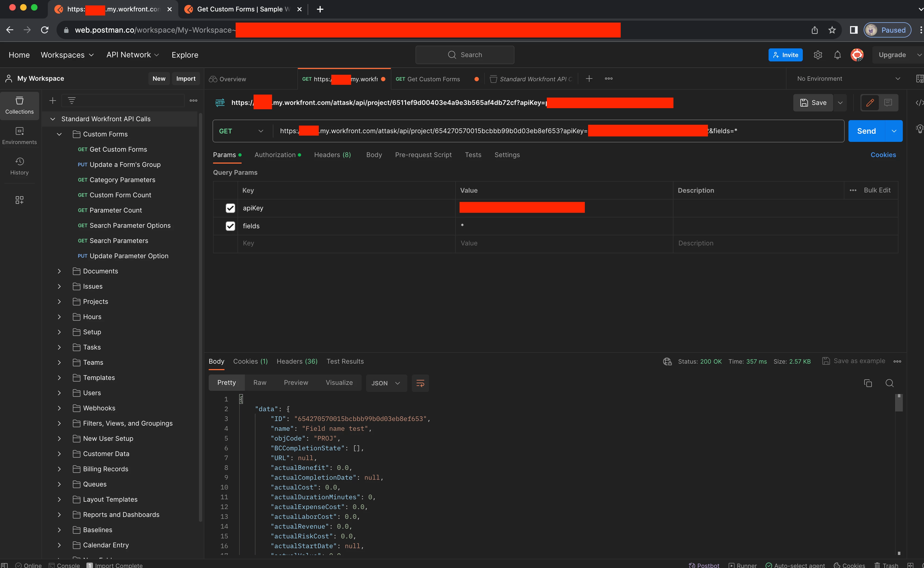
Task: Click the Send button
Action: [866, 131]
